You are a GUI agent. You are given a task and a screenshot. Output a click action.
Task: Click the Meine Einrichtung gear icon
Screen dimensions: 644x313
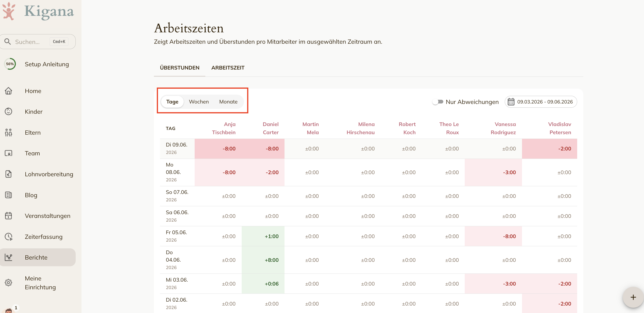click(x=9, y=283)
